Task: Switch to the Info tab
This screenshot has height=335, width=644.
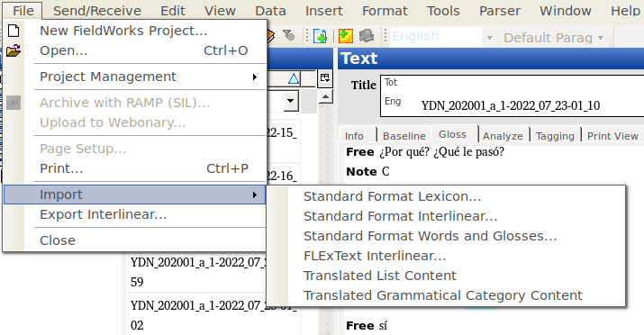Action: click(x=354, y=136)
